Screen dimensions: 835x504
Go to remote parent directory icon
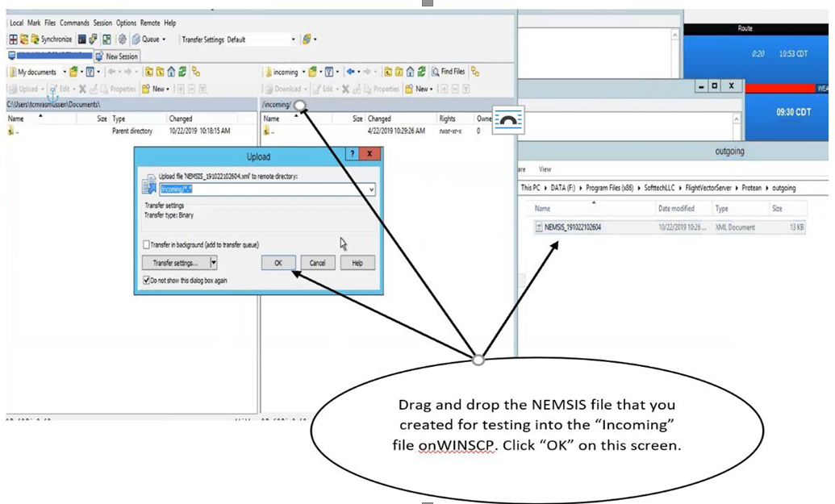point(388,72)
